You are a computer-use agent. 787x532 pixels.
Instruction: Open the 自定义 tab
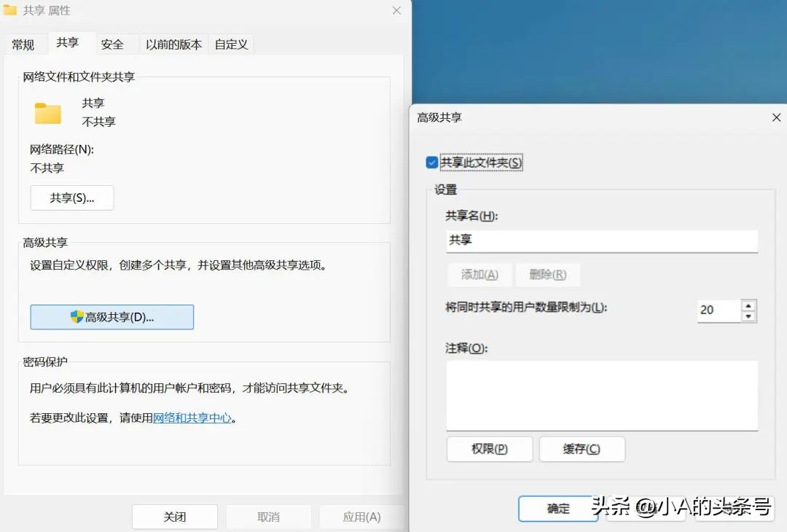231,44
